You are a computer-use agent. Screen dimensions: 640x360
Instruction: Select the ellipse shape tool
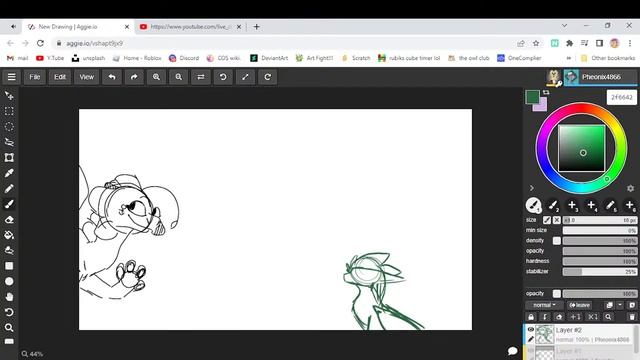coord(9,281)
